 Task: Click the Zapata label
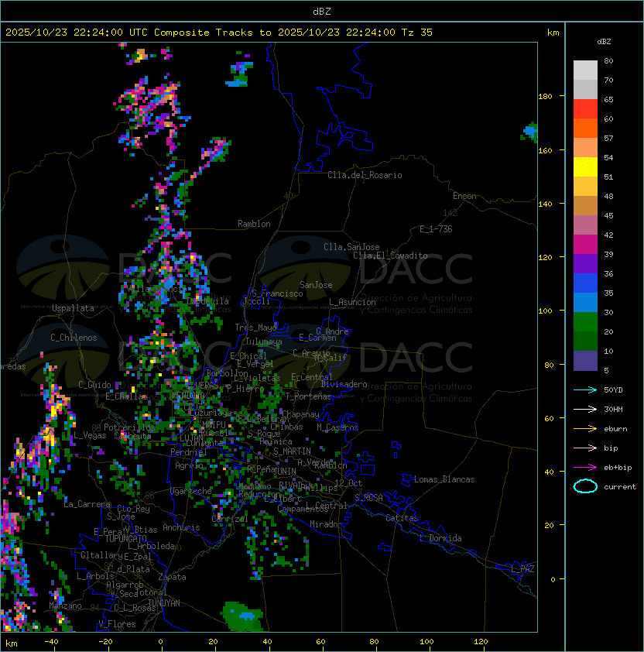[172, 577]
